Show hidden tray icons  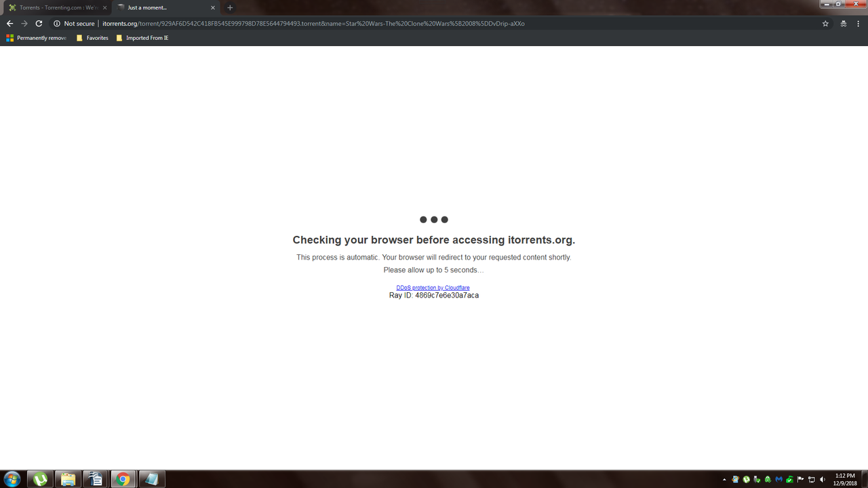[724, 480]
